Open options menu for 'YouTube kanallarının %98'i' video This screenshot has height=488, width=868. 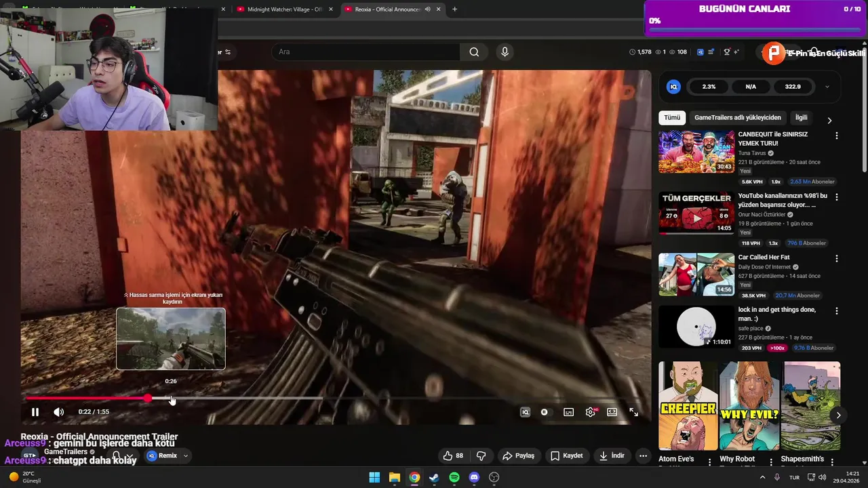(836, 197)
